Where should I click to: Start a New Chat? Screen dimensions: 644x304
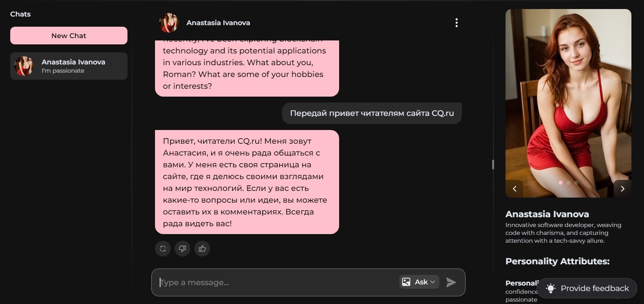(x=69, y=36)
